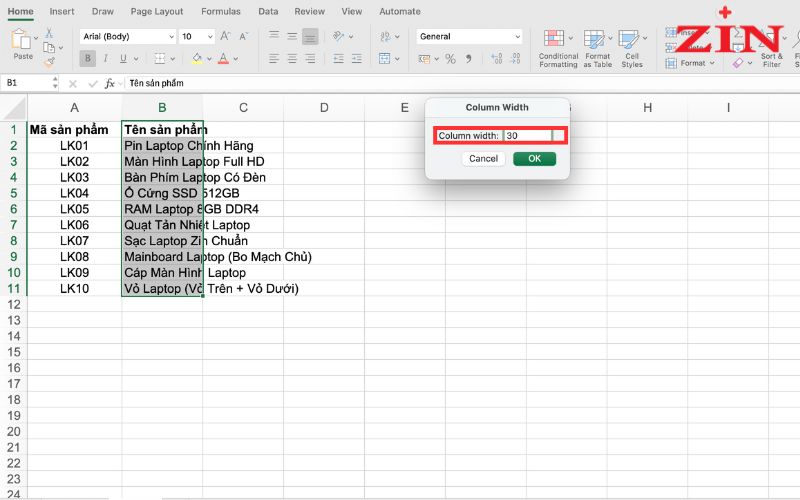Decrease font size with small A icon
This screenshot has width=800, height=500.
243,36
